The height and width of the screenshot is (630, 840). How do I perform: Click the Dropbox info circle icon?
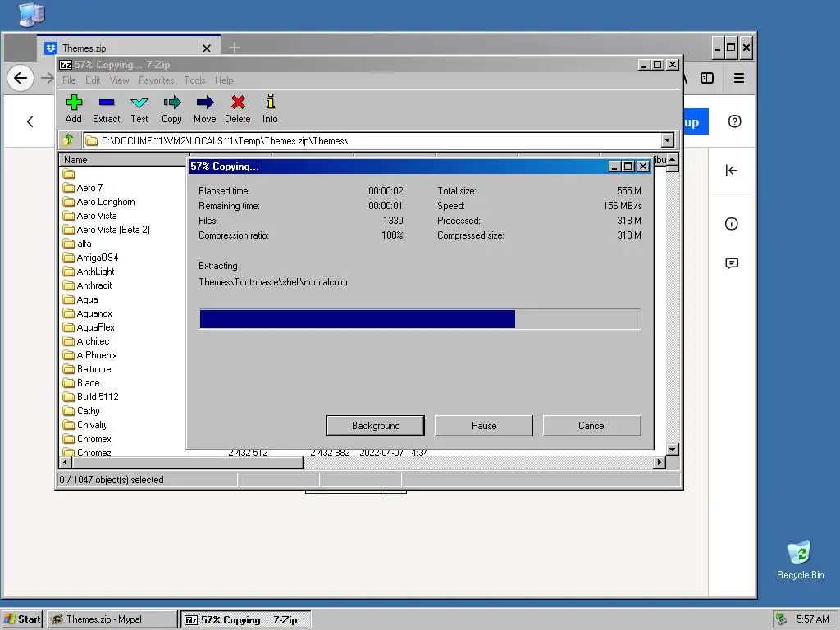731,223
